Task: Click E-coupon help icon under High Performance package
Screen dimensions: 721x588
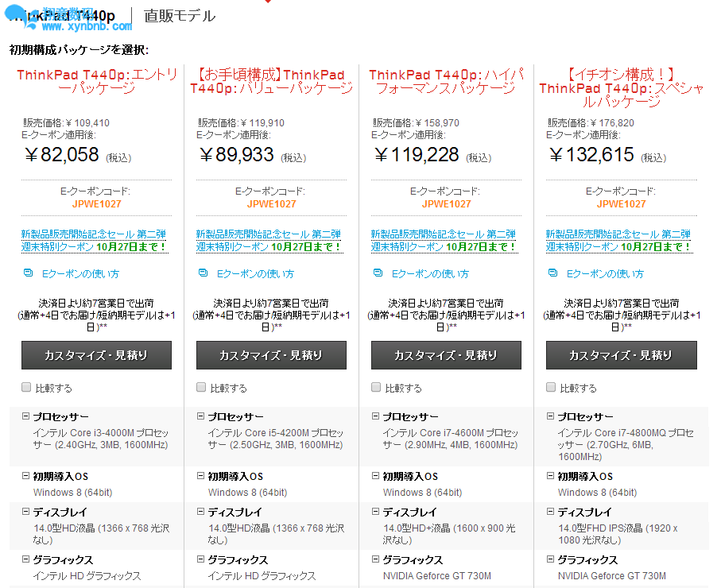Action: (378, 273)
